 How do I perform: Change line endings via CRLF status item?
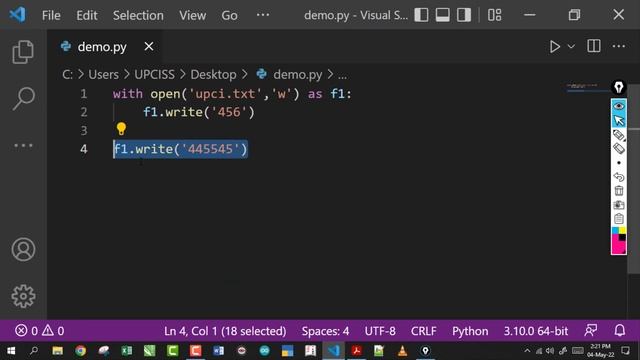[x=424, y=331]
